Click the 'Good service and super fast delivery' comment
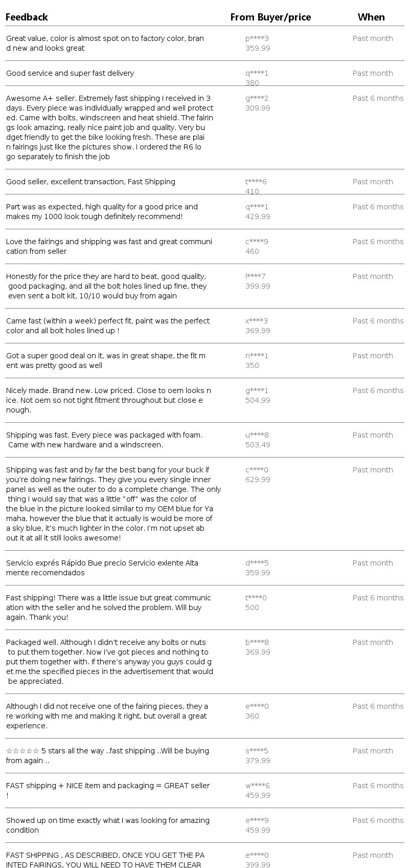 click(x=70, y=73)
